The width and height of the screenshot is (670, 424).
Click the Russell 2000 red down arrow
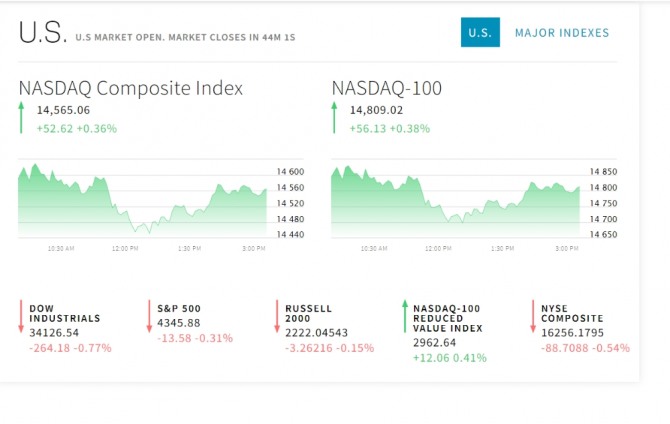[277, 315]
